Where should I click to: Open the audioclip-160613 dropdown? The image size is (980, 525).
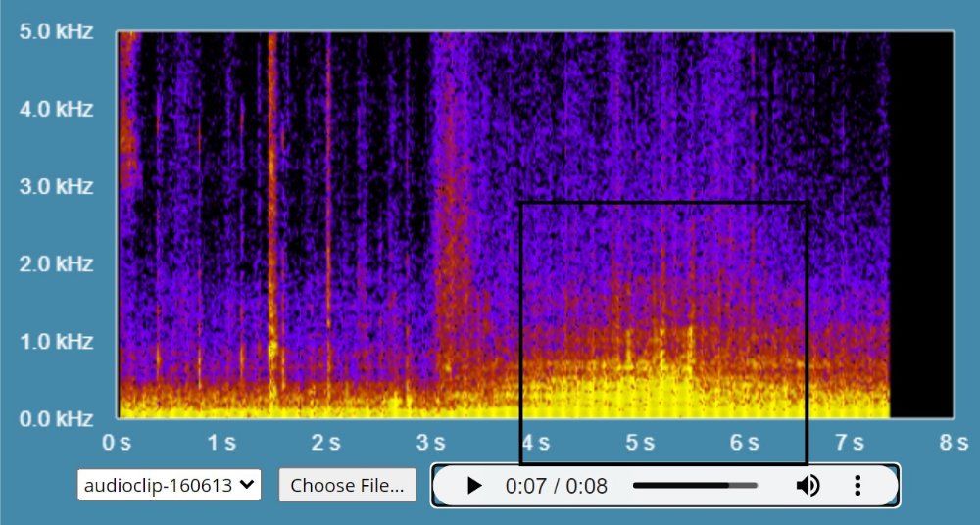point(170,485)
